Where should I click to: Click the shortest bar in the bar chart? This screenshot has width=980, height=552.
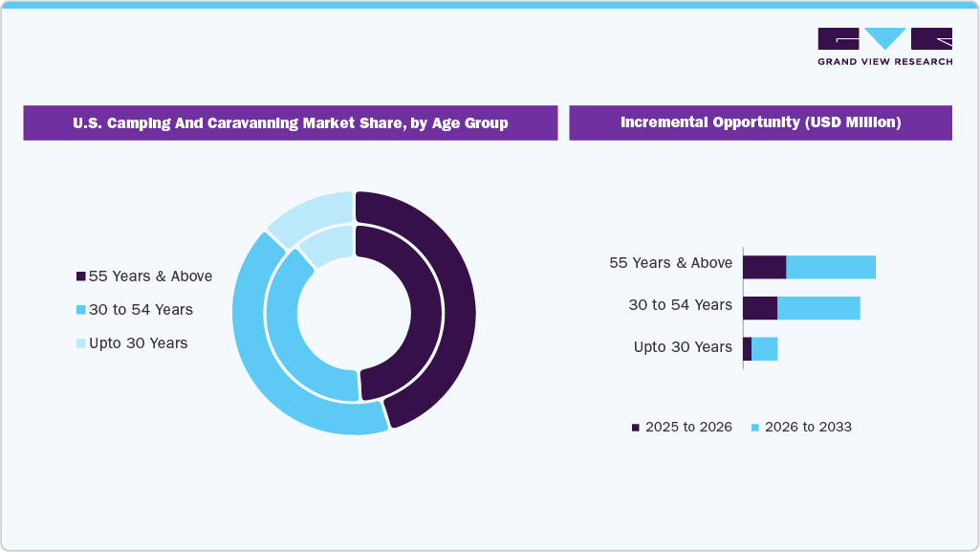coord(761,347)
